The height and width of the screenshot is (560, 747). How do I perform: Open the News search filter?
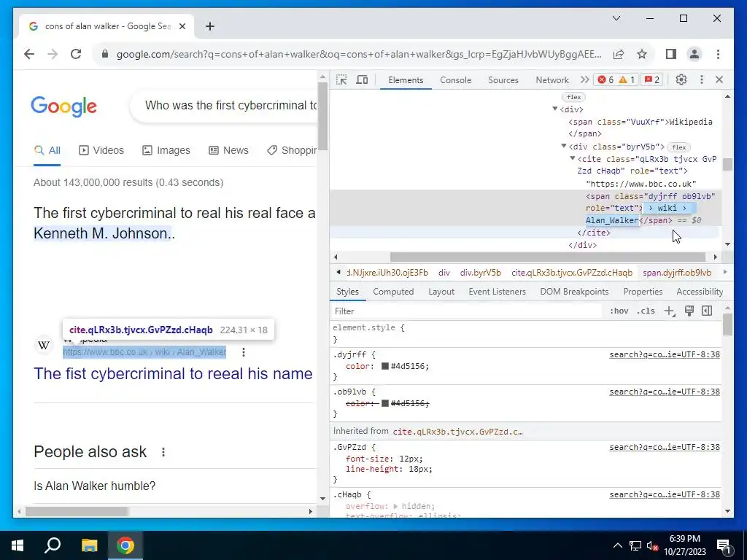(x=228, y=150)
